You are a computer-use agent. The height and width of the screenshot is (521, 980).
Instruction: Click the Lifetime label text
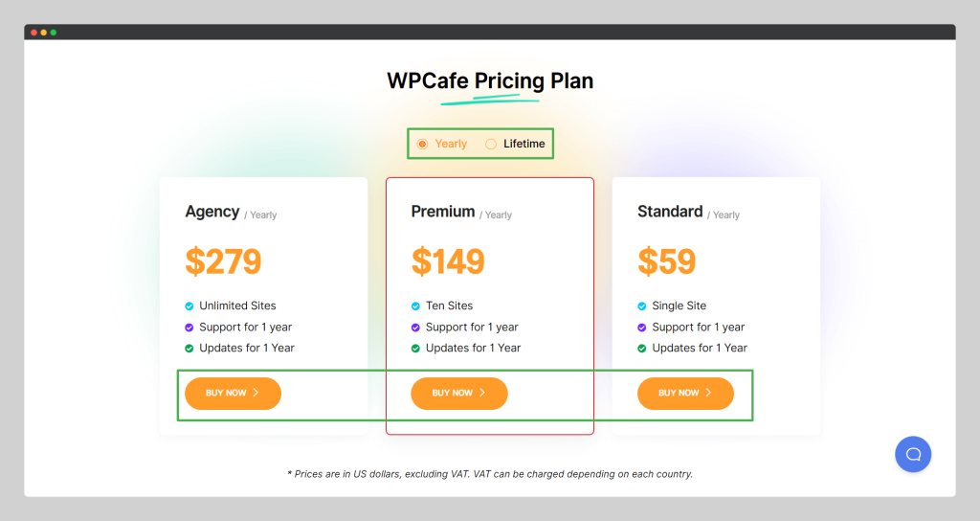tap(523, 144)
